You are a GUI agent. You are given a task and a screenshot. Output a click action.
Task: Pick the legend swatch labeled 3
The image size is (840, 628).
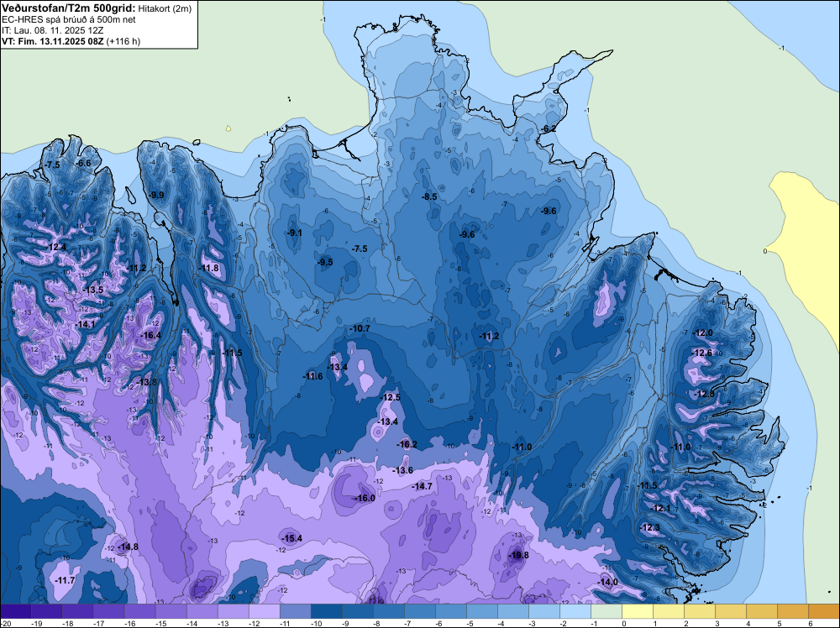[x=730, y=611]
